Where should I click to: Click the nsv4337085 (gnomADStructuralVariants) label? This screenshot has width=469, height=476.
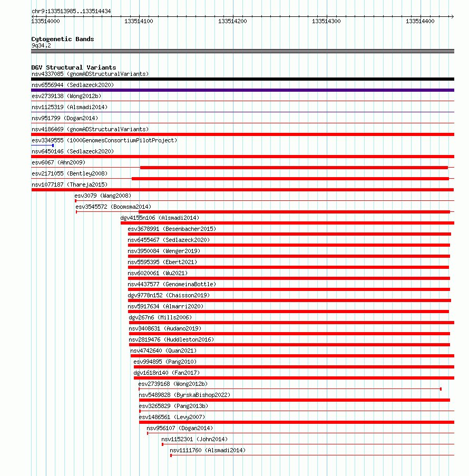(90, 74)
